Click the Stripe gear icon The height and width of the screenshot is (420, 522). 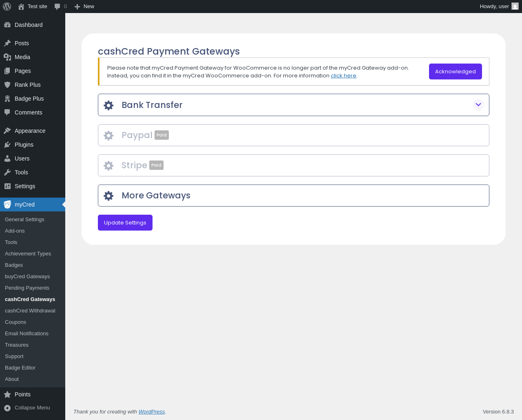click(108, 165)
